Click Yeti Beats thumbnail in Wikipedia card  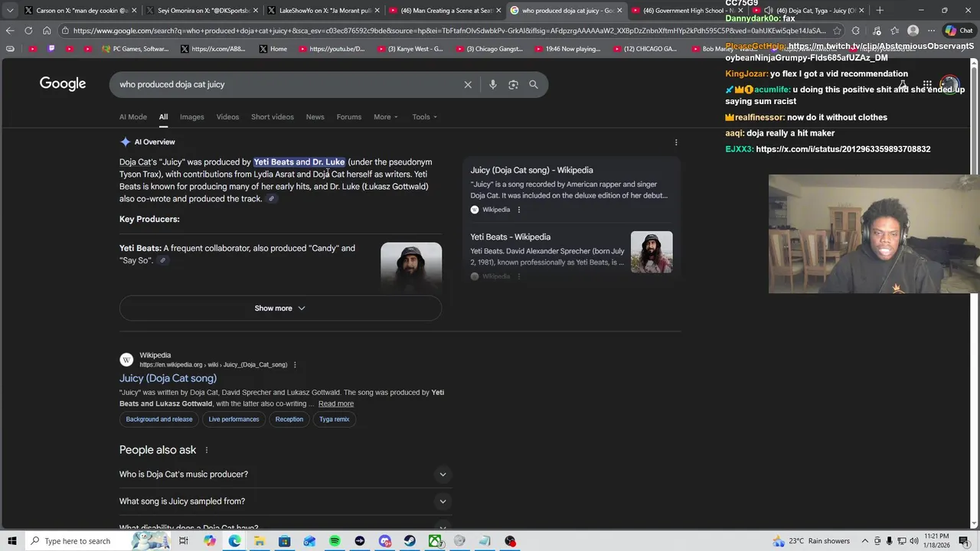pyautogui.click(x=652, y=252)
